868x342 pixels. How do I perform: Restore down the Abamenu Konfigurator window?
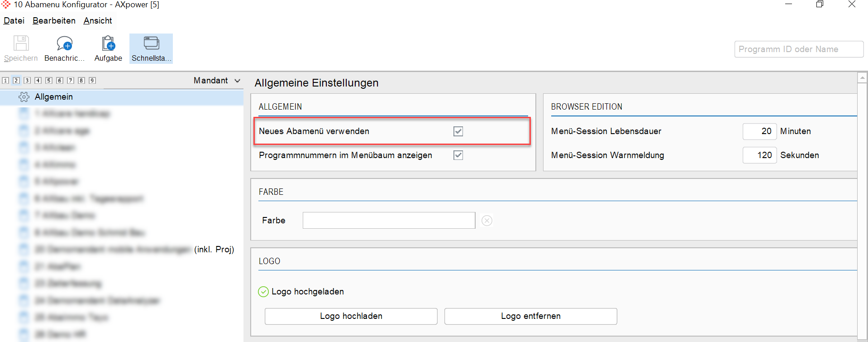tap(820, 5)
